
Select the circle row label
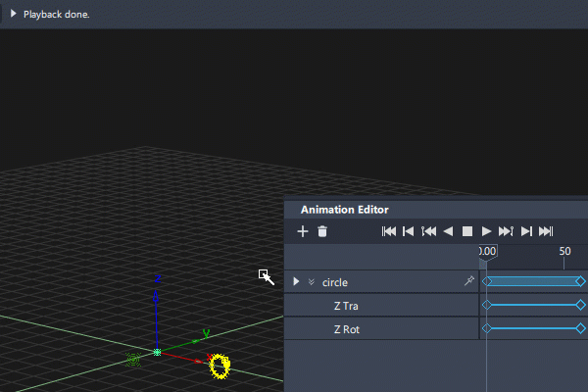point(335,282)
